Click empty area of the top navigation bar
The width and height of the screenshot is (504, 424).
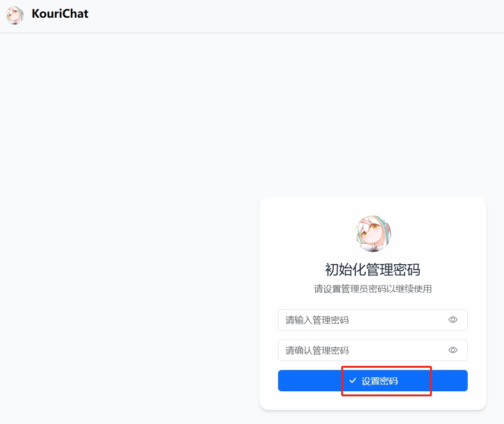point(289,15)
